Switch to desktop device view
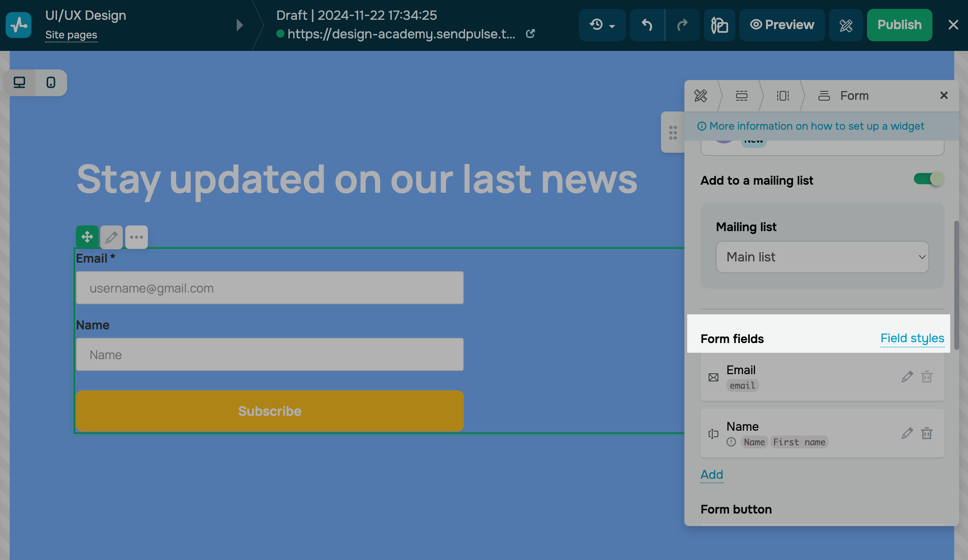Screen dimensions: 968x560 tap(19, 82)
